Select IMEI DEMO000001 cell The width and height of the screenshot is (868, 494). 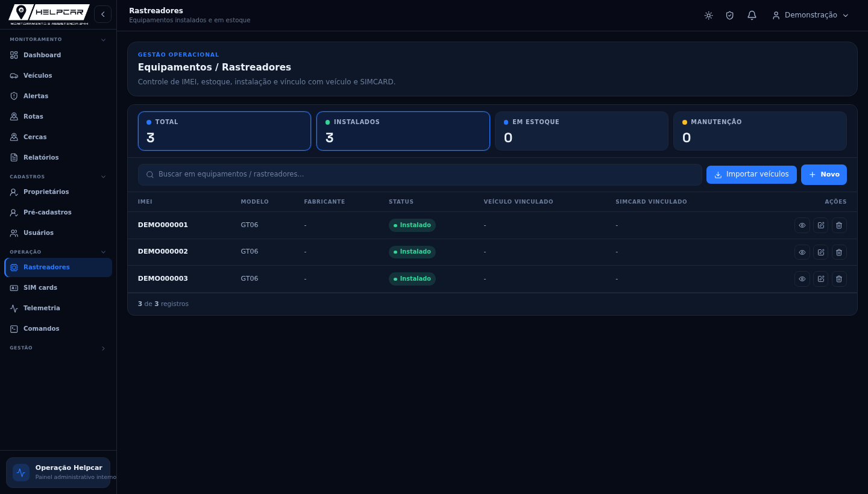(163, 225)
